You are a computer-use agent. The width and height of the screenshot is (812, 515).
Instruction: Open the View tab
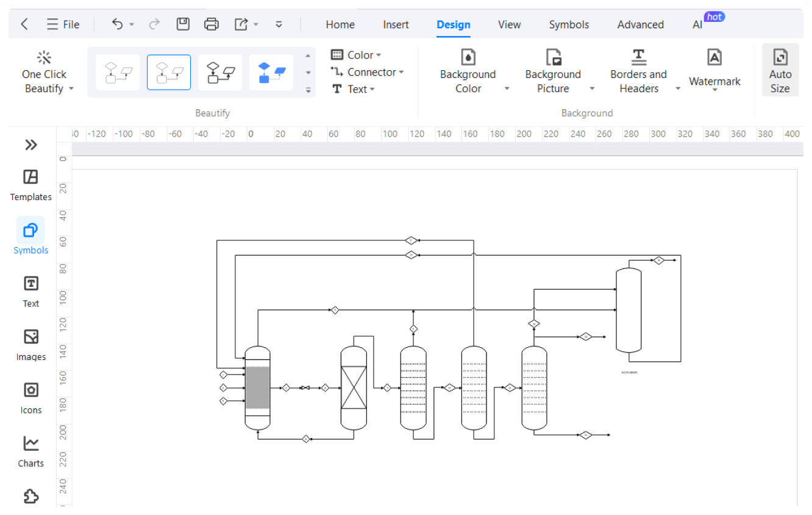pyautogui.click(x=510, y=24)
